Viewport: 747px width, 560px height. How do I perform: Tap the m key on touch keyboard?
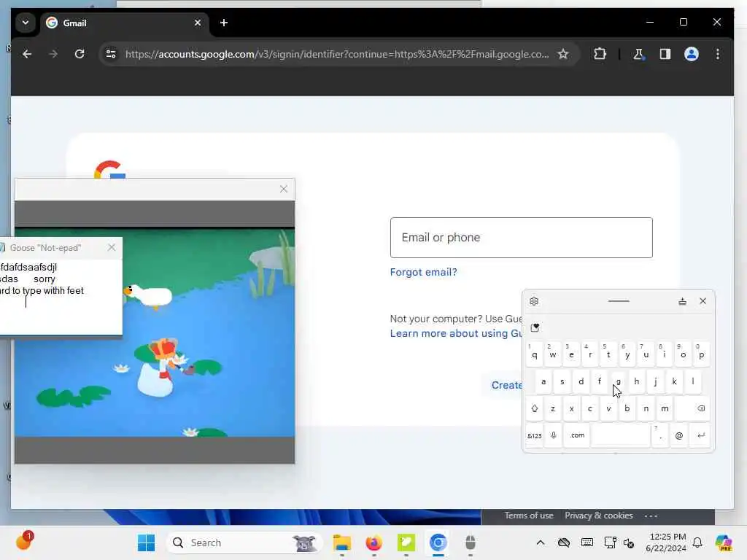point(665,408)
